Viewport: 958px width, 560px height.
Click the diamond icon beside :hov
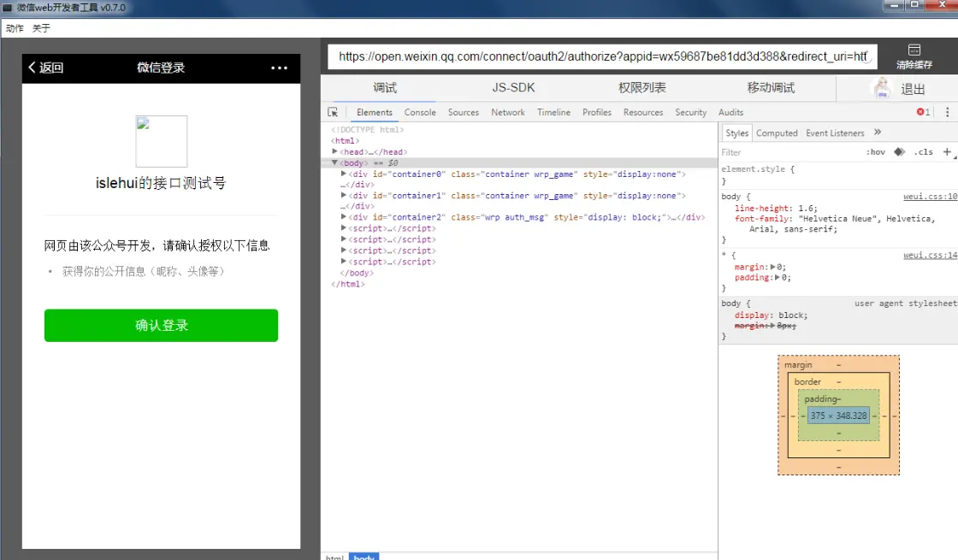coord(899,152)
